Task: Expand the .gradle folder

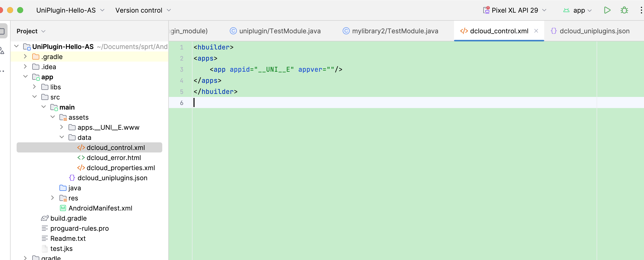Action: [x=25, y=57]
